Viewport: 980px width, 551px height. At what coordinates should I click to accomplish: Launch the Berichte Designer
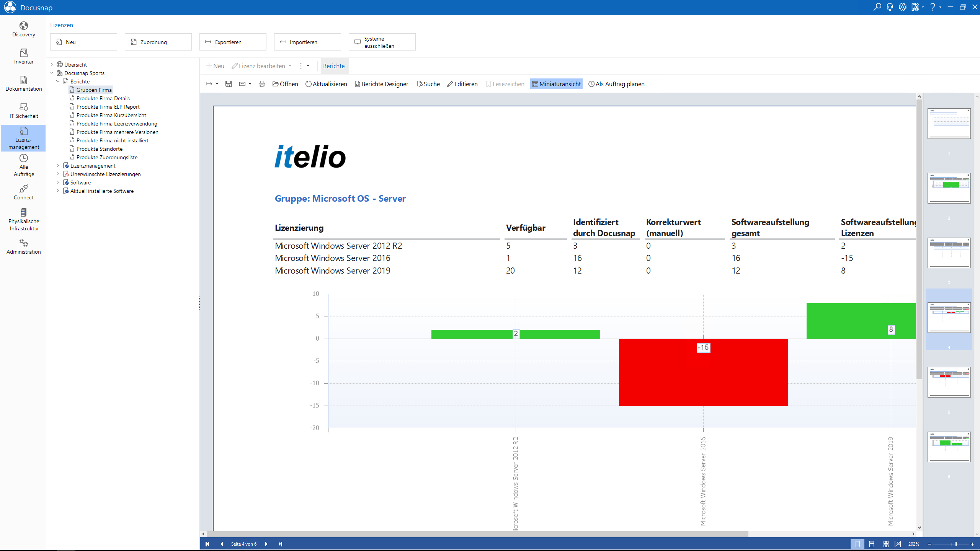(382, 84)
